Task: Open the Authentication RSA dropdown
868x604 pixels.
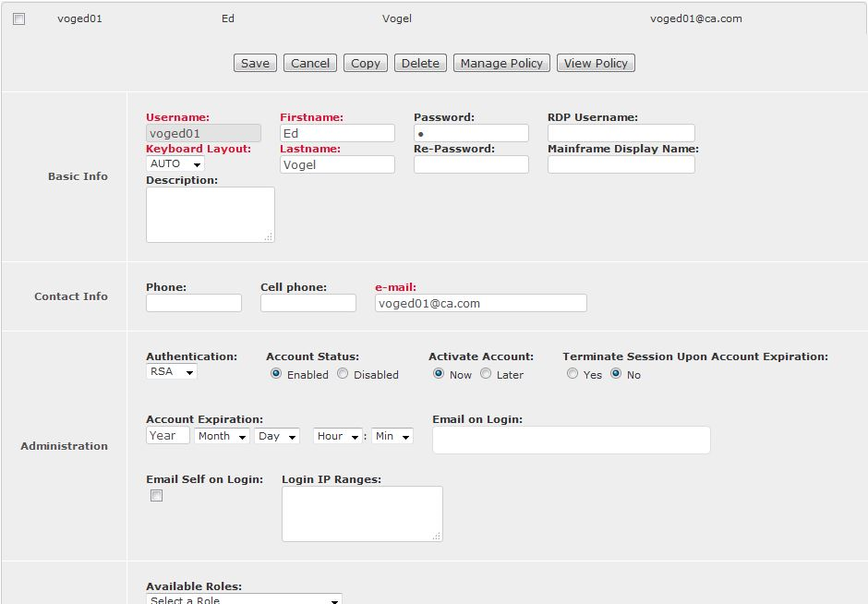Action: tap(172, 371)
